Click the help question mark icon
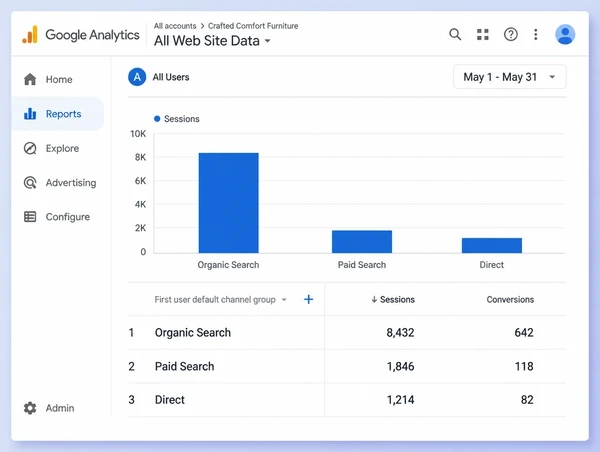Viewport: 600px width, 452px height. 510,34
